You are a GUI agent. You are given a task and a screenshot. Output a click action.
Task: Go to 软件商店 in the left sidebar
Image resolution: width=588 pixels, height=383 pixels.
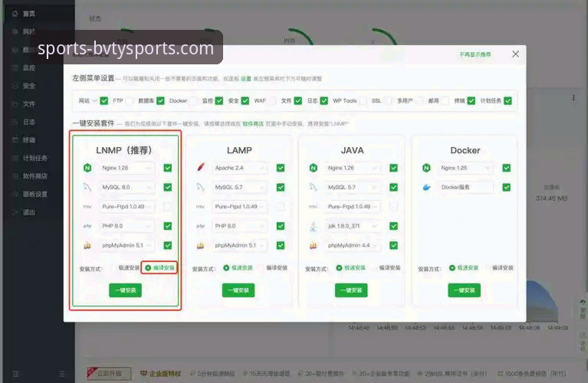(x=35, y=175)
